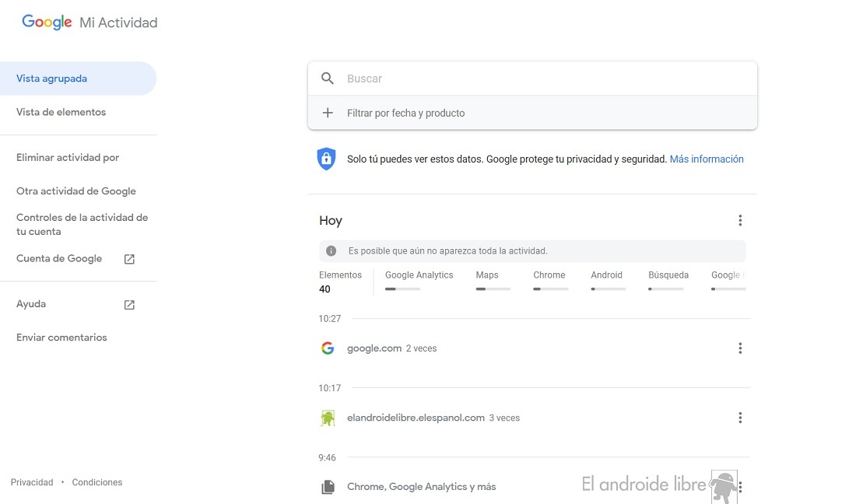
Task: Click the Google Analytics usage bar
Action: (x=402, y=289)
